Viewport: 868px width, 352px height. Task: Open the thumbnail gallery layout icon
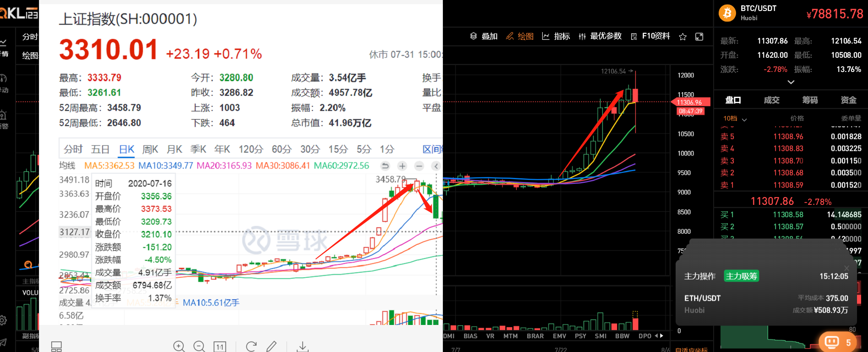pos(56,347)
